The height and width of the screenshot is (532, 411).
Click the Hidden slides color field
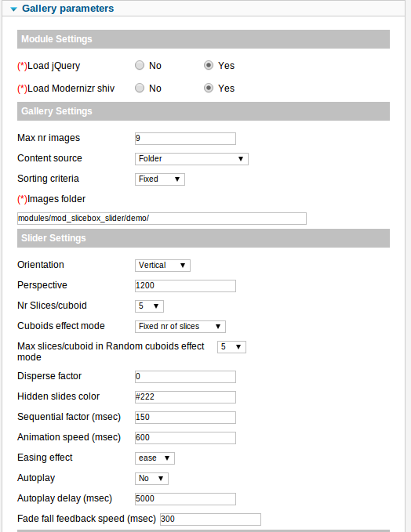click(185, 397)
